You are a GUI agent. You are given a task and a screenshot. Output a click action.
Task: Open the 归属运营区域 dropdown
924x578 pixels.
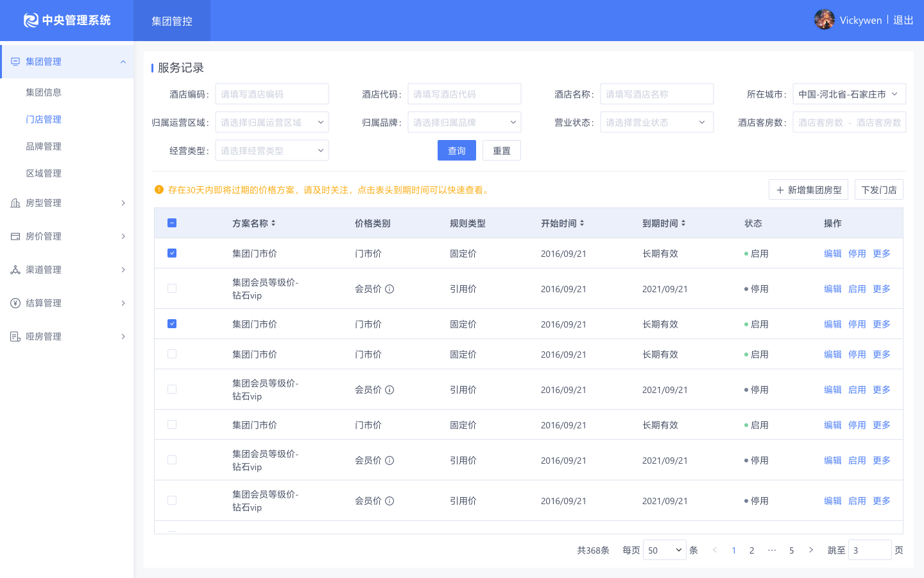click(x=272, y=122)
